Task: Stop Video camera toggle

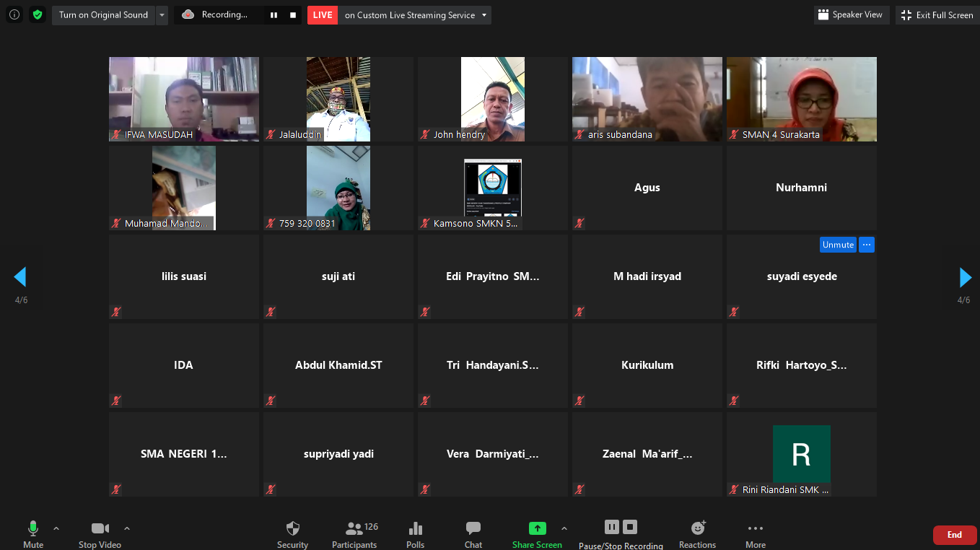Action: (100, 534)
